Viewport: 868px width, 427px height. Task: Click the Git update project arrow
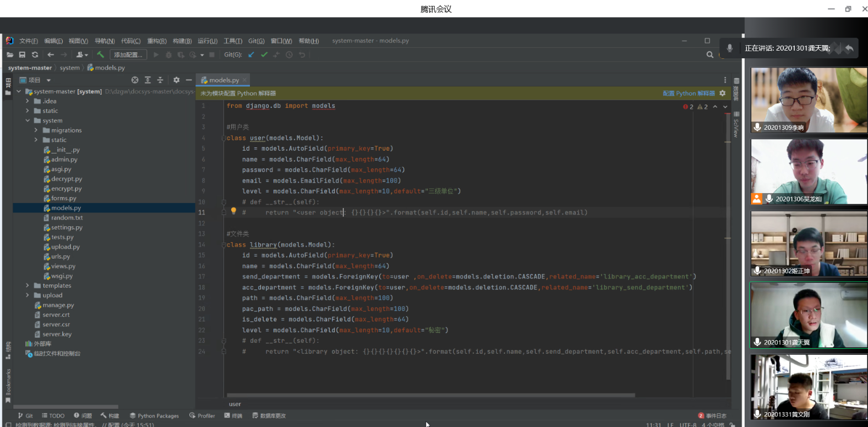(x=251, y=55)
